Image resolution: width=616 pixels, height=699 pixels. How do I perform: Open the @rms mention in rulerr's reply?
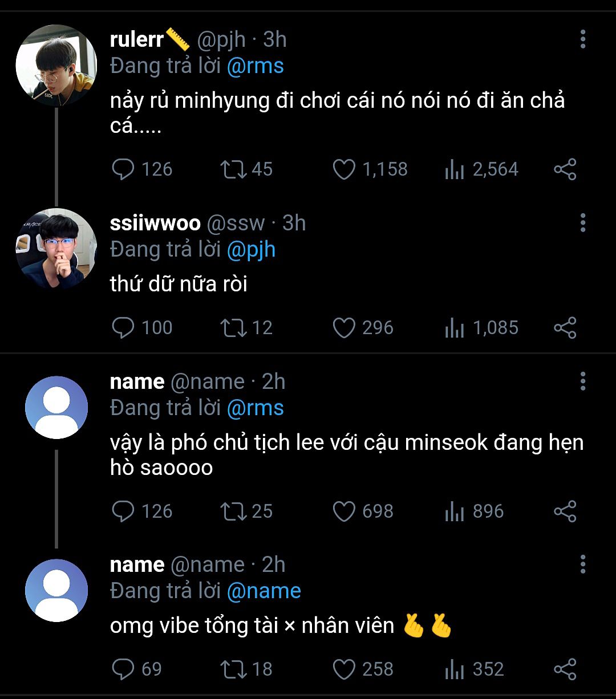click(255, 66)
